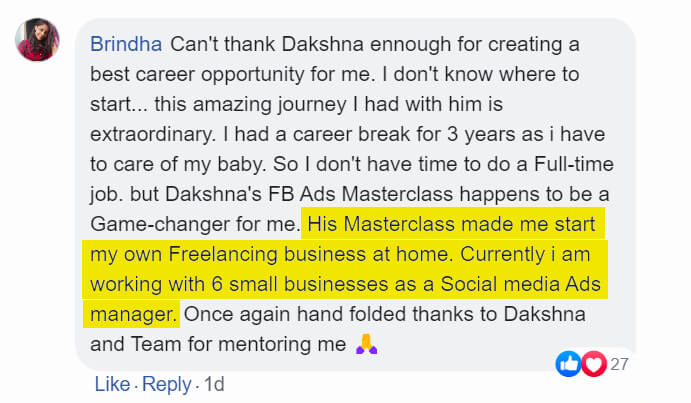Click the blue thumbs-up reaction icon
This screenshot has height=403, width=691.
point(569,364)
